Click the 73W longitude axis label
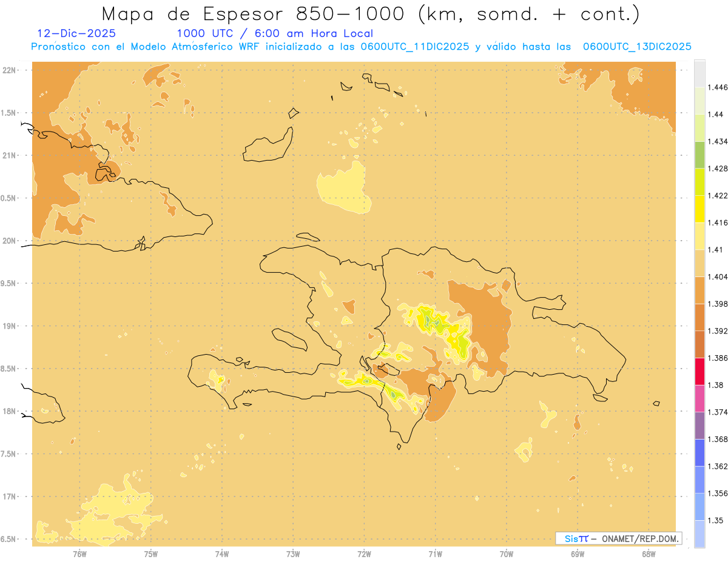 click(x=293, y=554)
